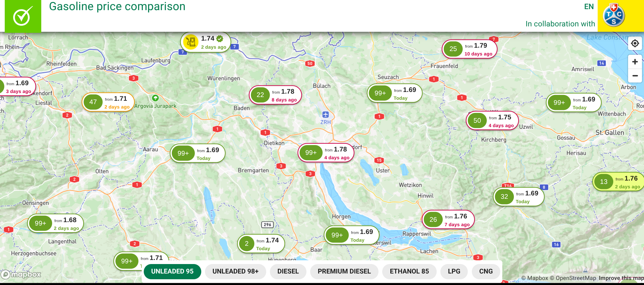This screenshot has width=644, height=285.
Task: Open the 22-station cluster from 1.78
Action: coord(275,95)
